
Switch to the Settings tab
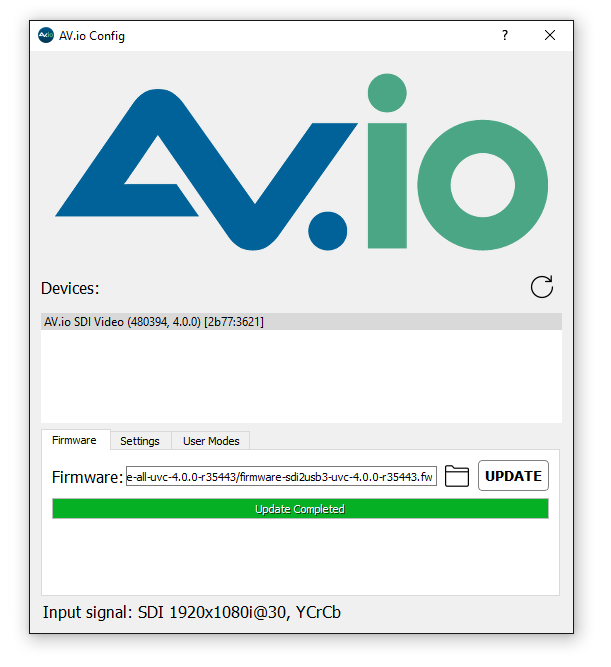coord(140,441)
